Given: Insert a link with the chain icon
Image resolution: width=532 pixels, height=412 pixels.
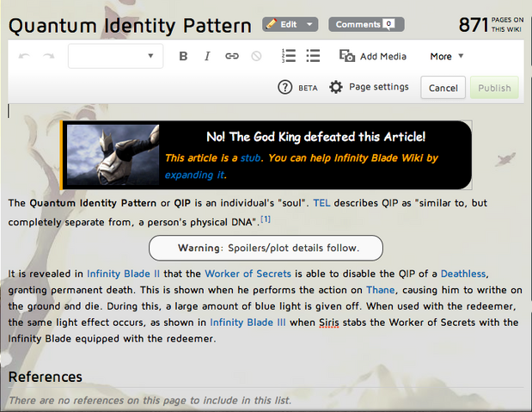Looking at the screenshot, I should pos(232,56).
